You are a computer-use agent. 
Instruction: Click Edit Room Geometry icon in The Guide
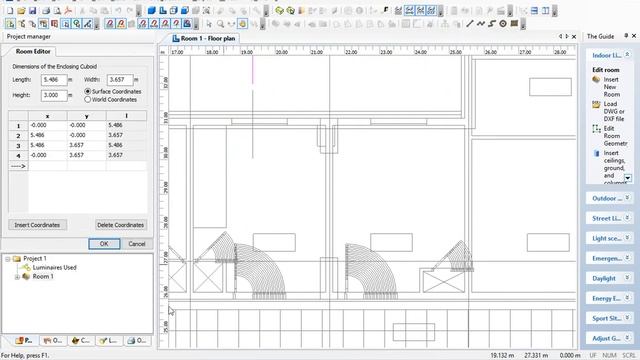pyautogui.click(x=596, y=129)
